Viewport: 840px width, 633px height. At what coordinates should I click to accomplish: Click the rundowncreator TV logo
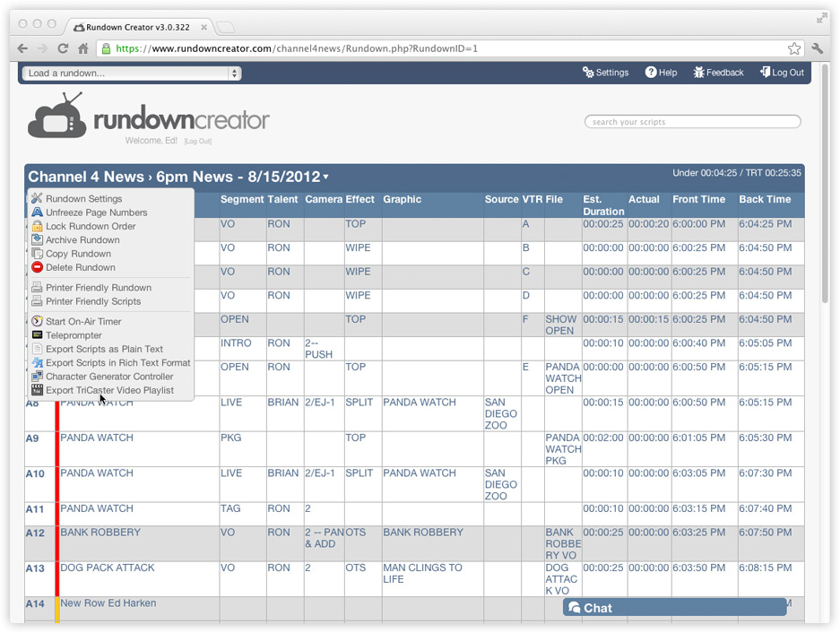56,116
